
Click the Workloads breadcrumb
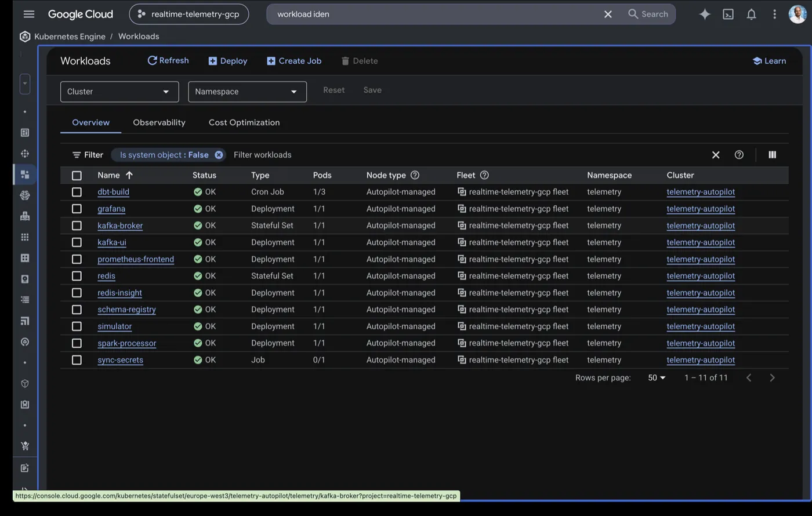(x=139, y=36)
